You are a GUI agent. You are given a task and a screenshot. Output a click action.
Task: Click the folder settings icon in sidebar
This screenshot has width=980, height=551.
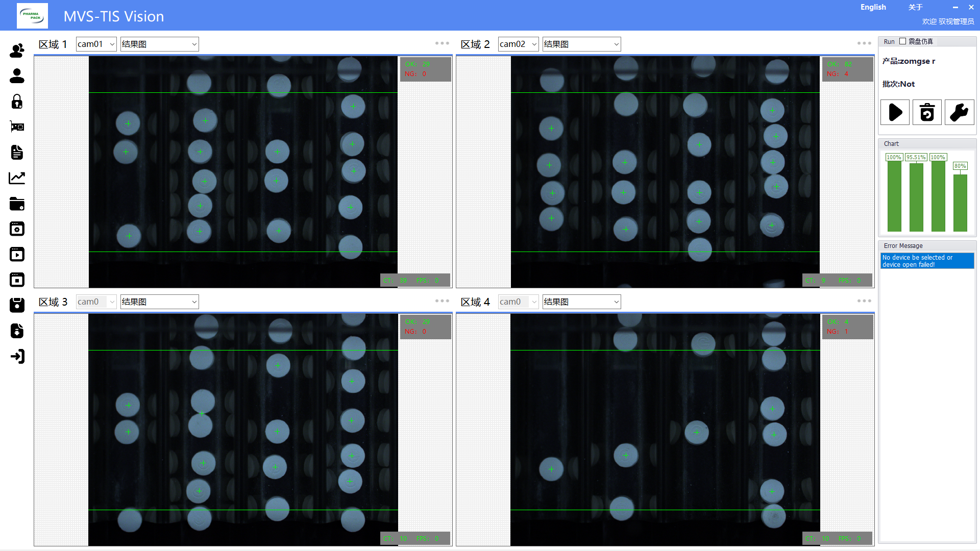[17, 204]
